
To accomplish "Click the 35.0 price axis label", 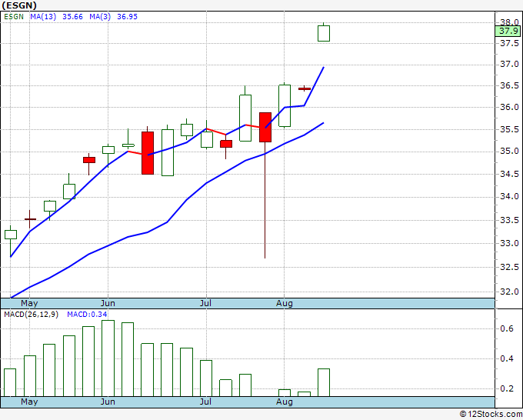I will click(x=510, y=152).
